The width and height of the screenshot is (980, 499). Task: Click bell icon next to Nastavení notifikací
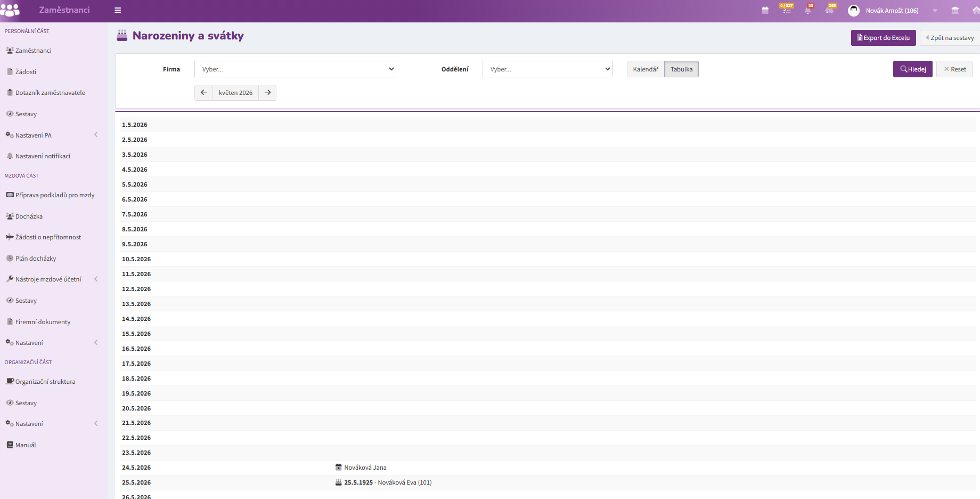click(10, 156)
